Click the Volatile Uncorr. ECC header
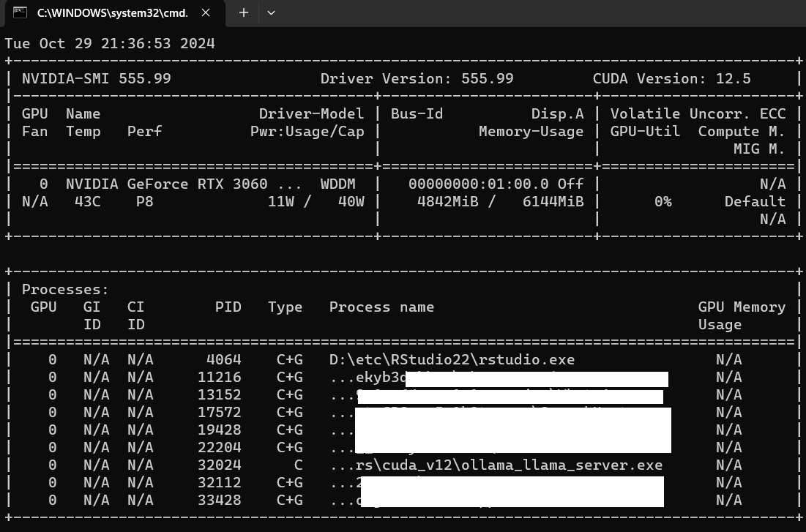This screenshot has height=532, width=806. coord(698,113)
